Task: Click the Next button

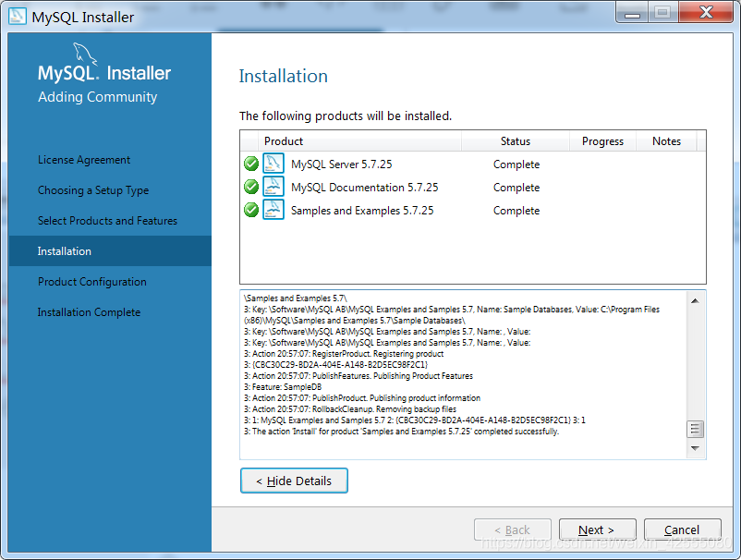Action: coord(598,530)
